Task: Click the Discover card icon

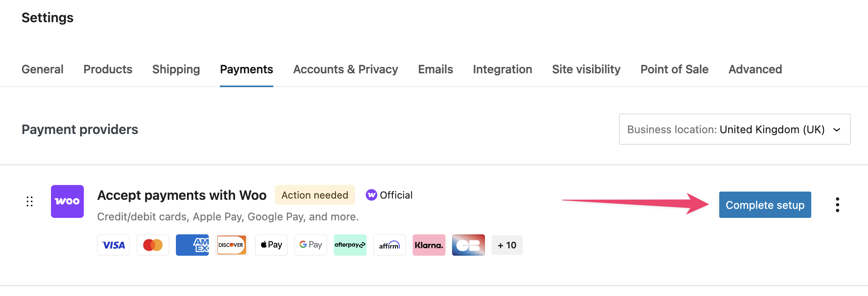Action: click(x=232, y=245)
